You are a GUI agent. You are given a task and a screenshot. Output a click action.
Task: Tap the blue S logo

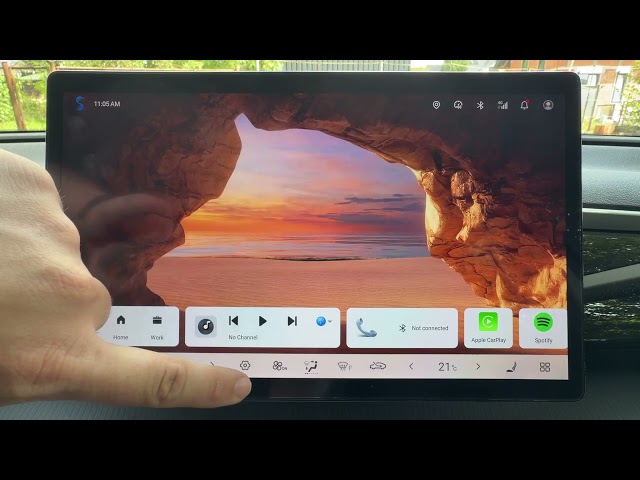(80, 103)
